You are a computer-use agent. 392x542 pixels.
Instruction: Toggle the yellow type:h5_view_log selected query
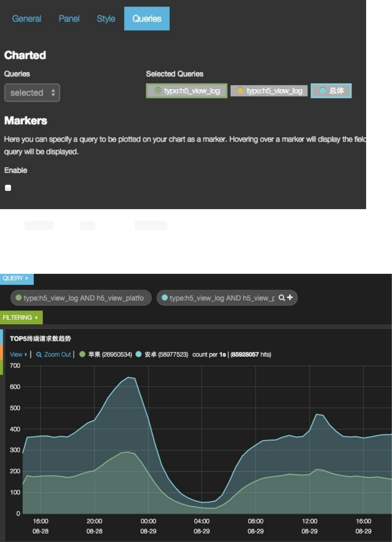tap(270, 91)
